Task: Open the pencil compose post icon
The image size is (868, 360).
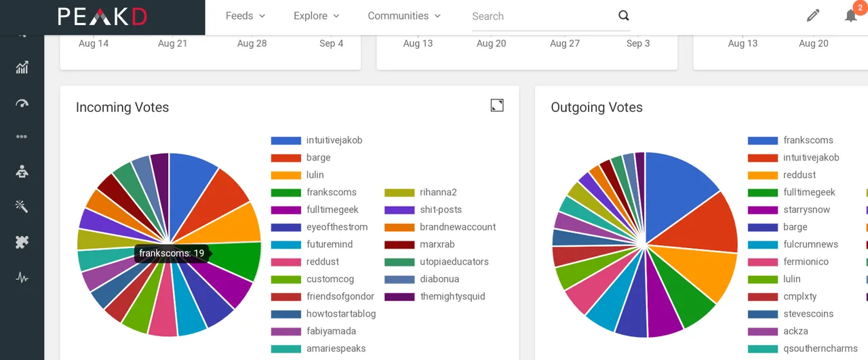Action: pos(813,16)
